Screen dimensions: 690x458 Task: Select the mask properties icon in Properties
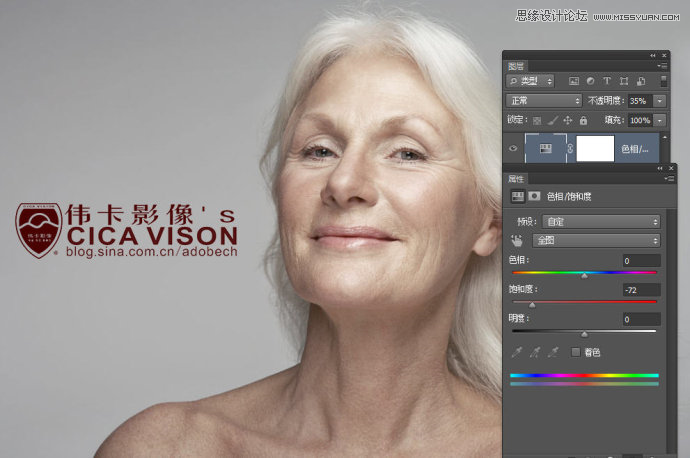[534, 196]
